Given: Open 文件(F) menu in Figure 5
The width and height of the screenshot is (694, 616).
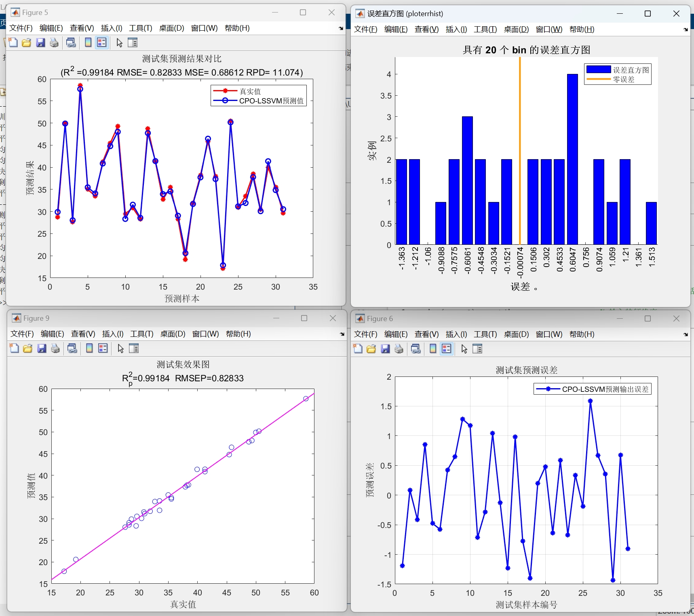Looking at the screenshot, I should point(21,28).
